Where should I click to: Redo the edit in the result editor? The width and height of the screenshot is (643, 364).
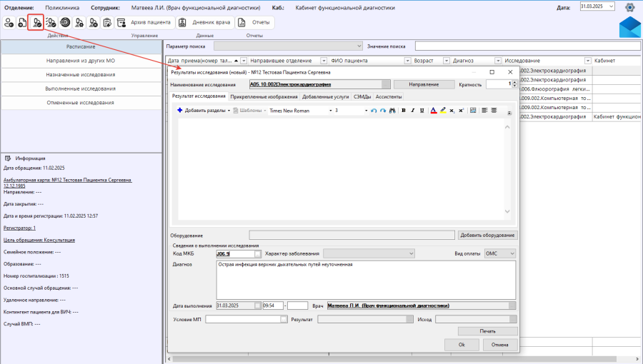click(x=383, y=111)
